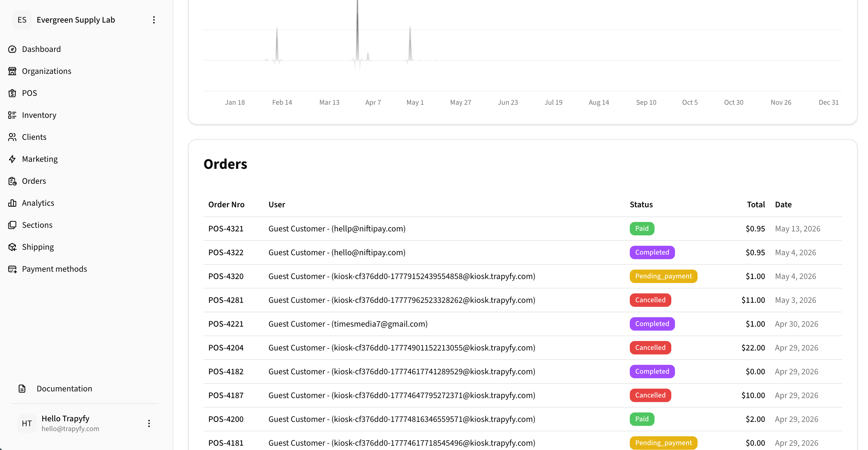Open Payment methods settings
Image resolution: width=868 pixels, height=450 pixels.
[x=55, y=269]
